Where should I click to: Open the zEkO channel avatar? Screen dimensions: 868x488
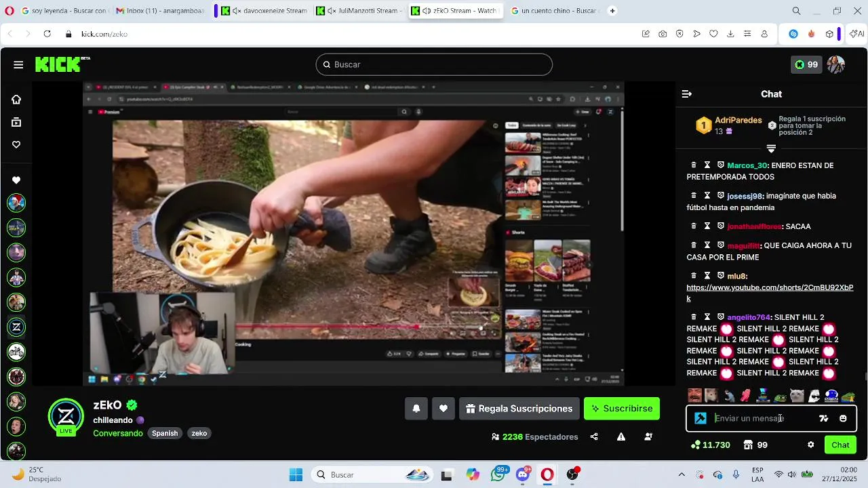click(66, 415)
